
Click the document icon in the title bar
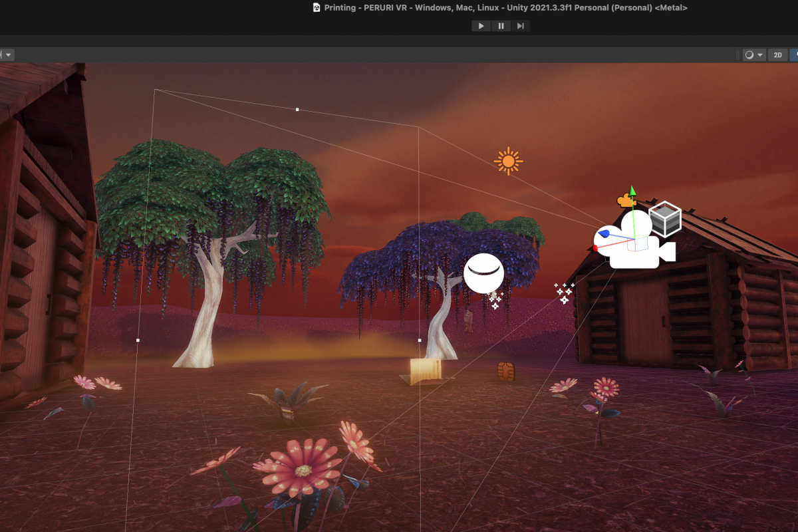coord(317,8)
